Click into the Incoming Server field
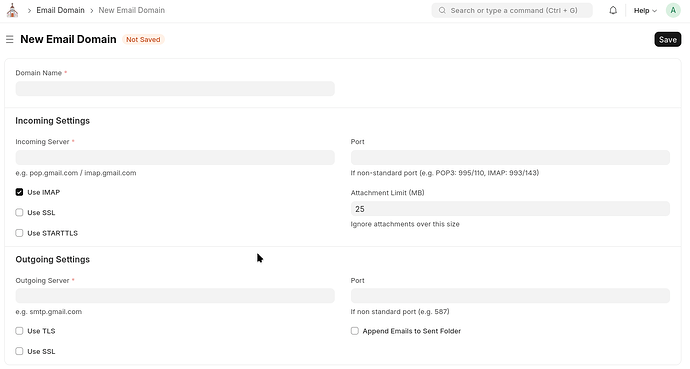 175,157
